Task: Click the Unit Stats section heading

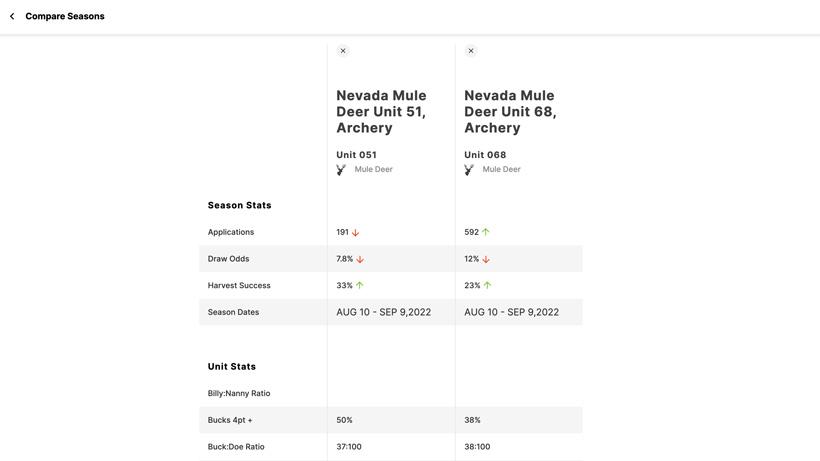Action: pos(232,367)
